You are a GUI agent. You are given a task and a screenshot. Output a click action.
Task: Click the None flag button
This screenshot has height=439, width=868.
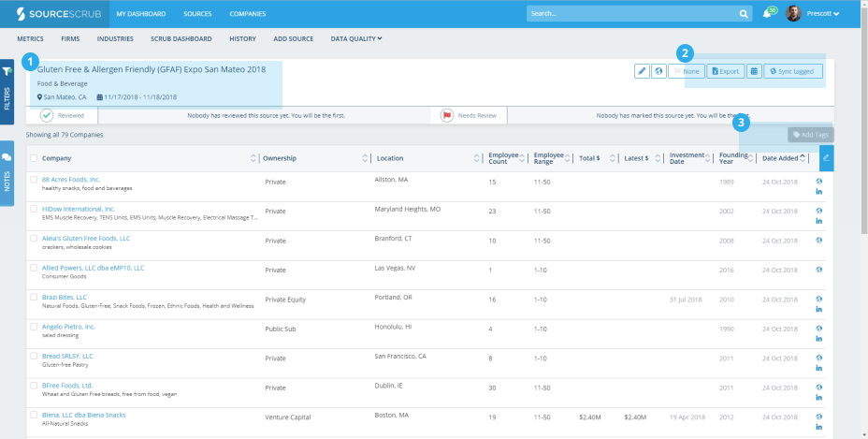coord(687,71)
